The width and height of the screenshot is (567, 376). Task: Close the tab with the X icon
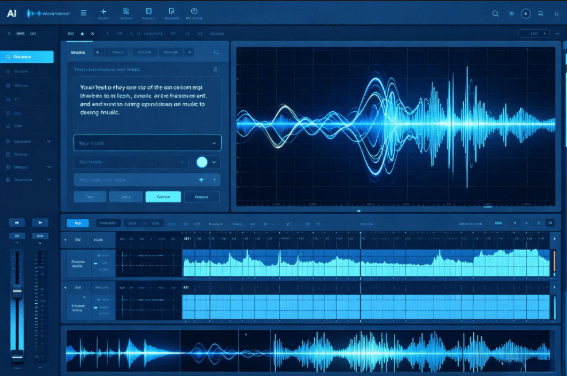click(x=93, y=34)
